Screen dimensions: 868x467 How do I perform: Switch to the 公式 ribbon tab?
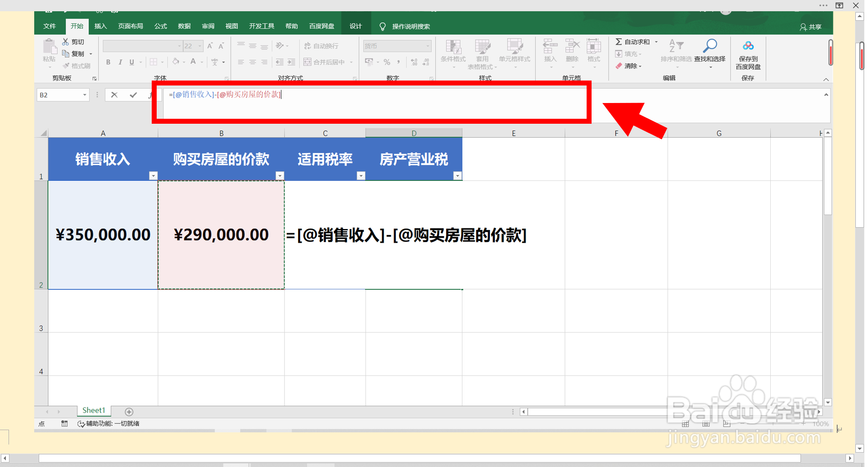[x=160, y=26]
